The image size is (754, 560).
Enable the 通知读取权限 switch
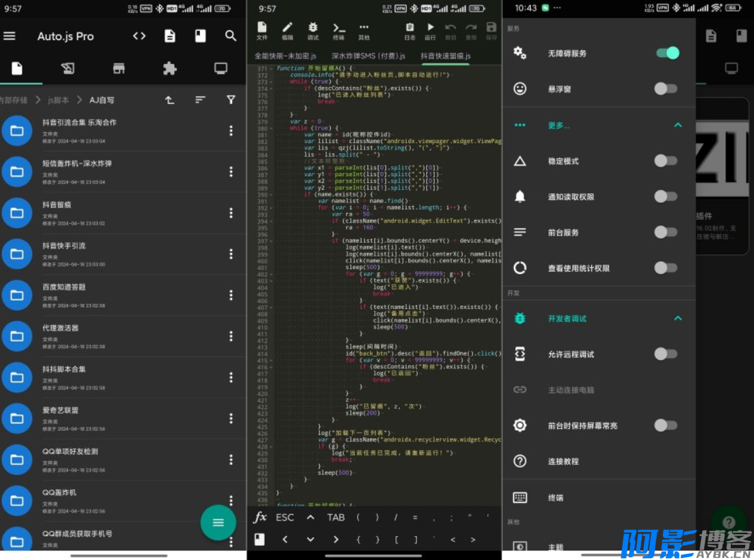(666, 196)
